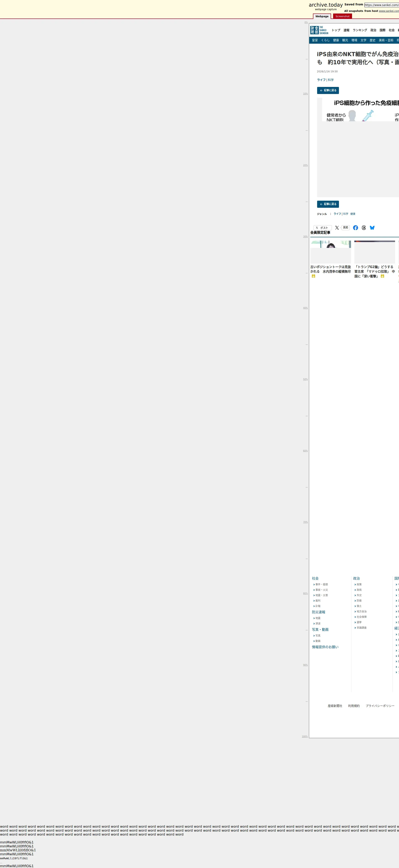
Task: Click the top 記事に戻る button
Action: click(328, 90)
